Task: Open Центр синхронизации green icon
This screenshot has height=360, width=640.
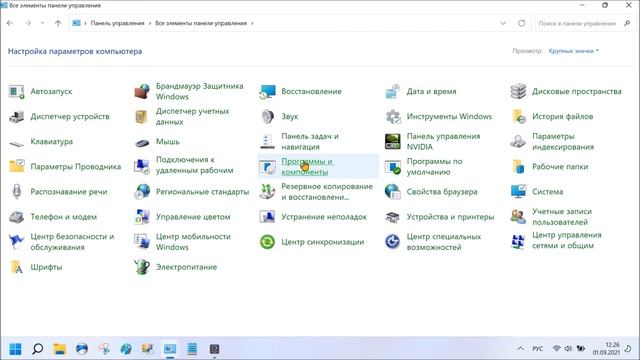Action: click(267, 242)
